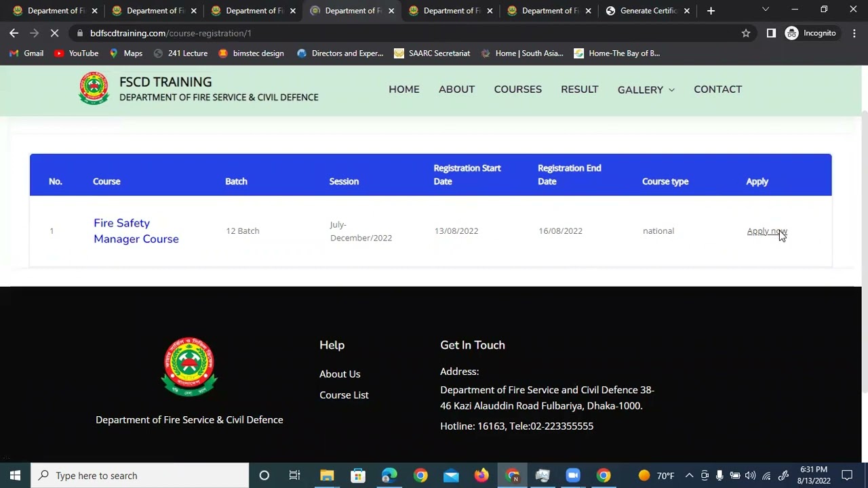Image resolution: width=868 pixels, height=488 pixels.
Task: Open the Windows Start menu
Action: point(15,476)
